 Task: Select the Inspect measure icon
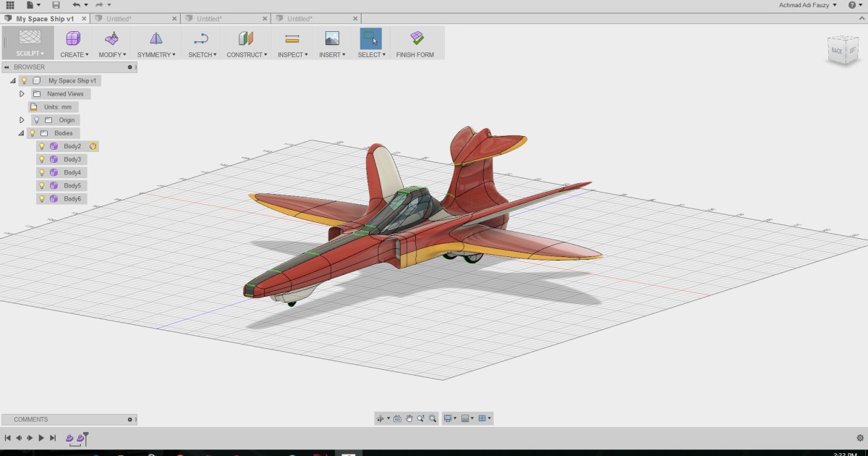click(x=292, y=38)
